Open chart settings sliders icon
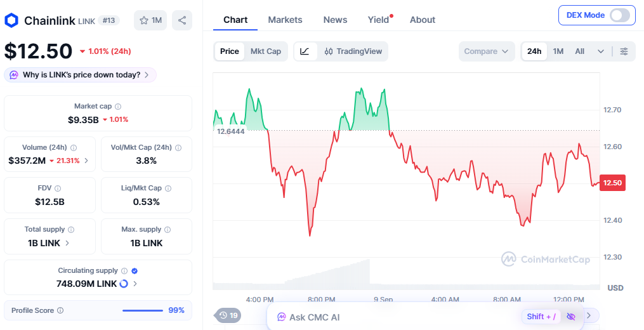This screenshot has height=330, width=644. coord(624,51)
